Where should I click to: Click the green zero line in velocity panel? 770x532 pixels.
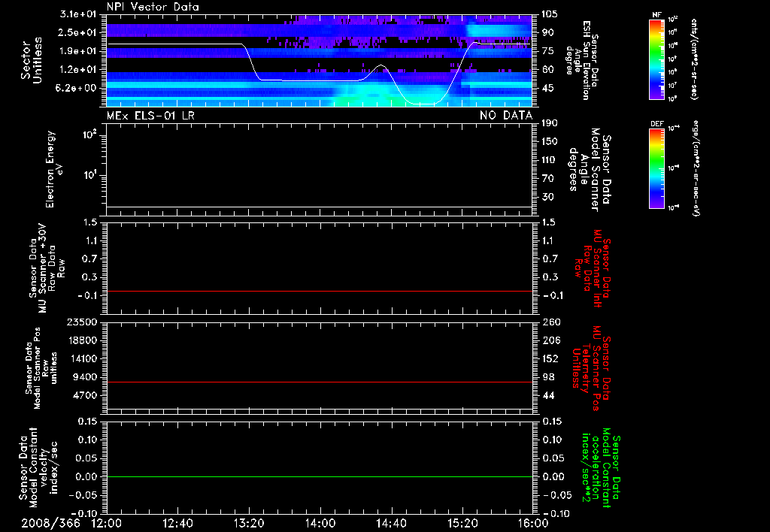tap(320, 476)
